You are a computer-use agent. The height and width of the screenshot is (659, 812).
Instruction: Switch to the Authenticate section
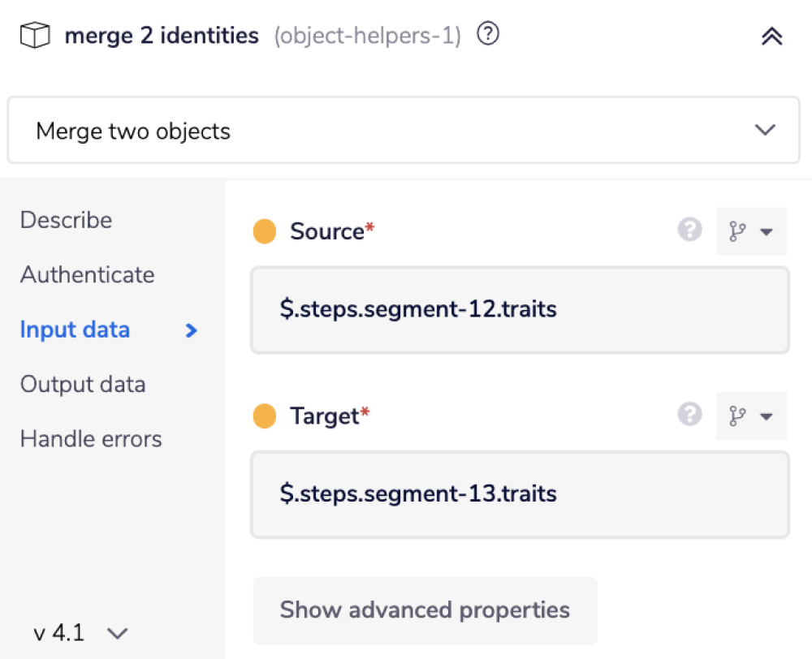point(86,275)
